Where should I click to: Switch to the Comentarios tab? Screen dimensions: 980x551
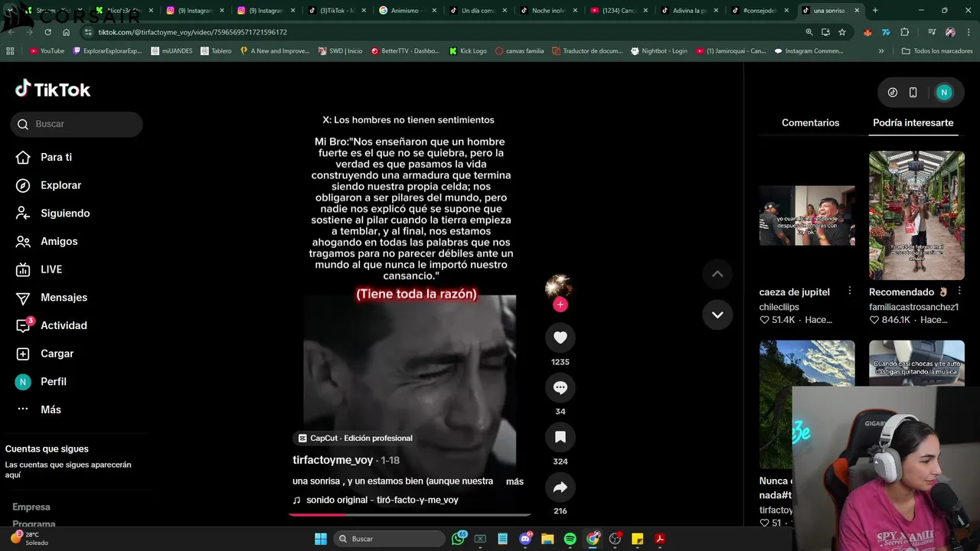810,122
